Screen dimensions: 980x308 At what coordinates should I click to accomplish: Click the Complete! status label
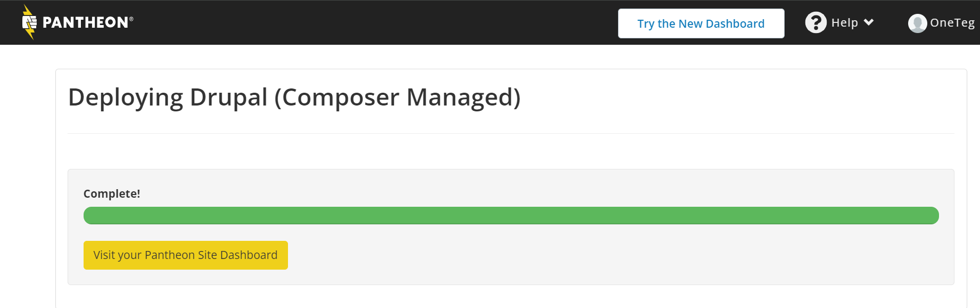pos(112,194)
